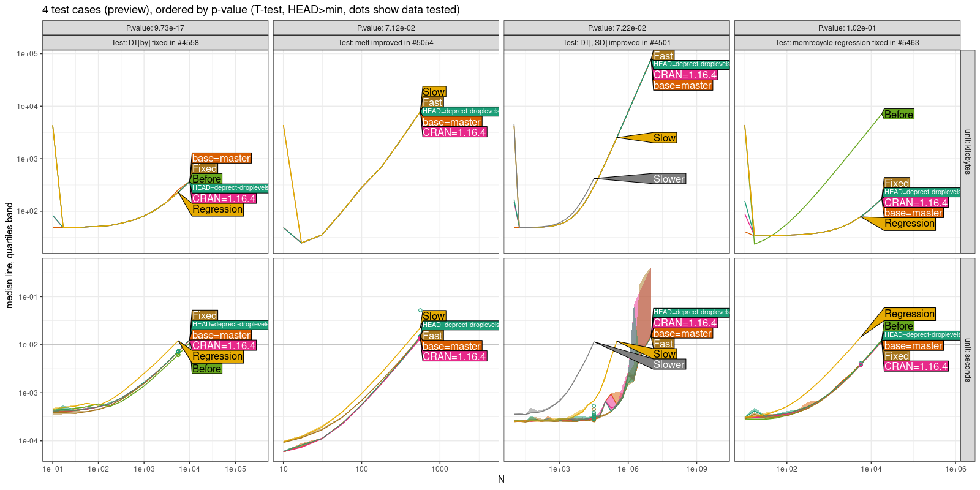
Task: Click the '1e-04' y-axis tick label
Action: (28, 441)
